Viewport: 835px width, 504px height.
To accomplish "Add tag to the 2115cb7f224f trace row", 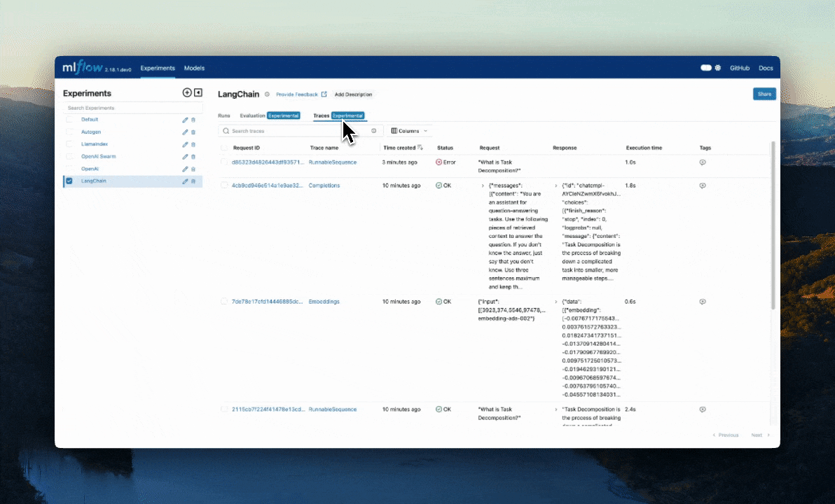I will [x=703, y=409].
